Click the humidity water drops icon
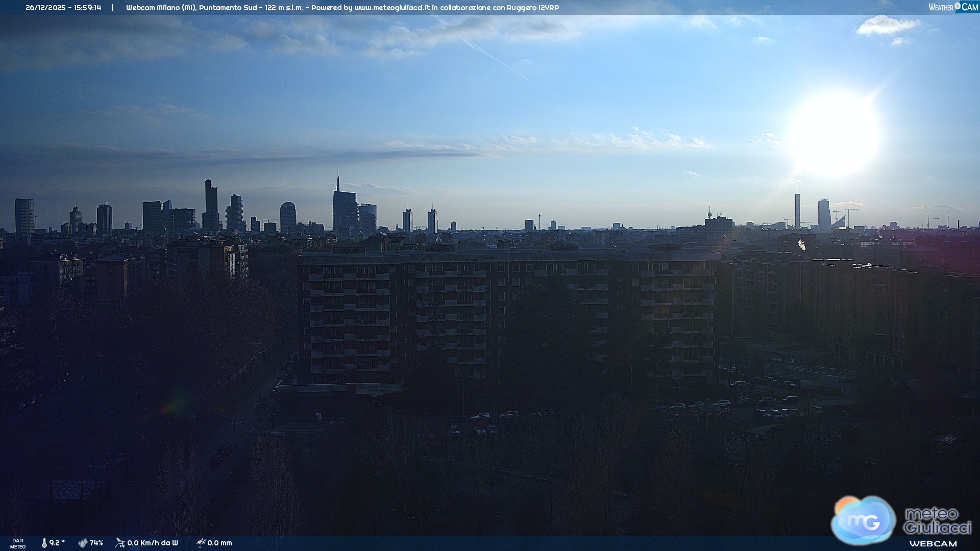This screenshot has width=980, height=551. [x=83, y=543]
